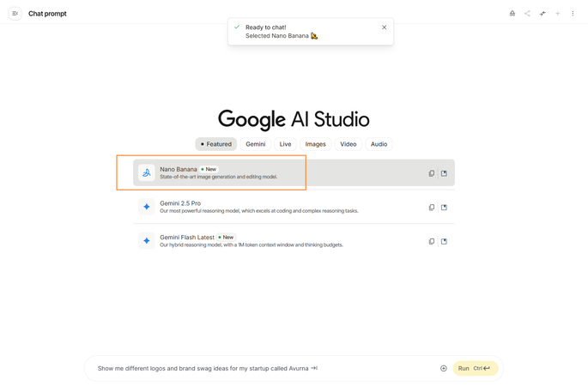Viewport: 588px width, 386px height.
Task: Open Nano Banana details icon
Action: 444,173
